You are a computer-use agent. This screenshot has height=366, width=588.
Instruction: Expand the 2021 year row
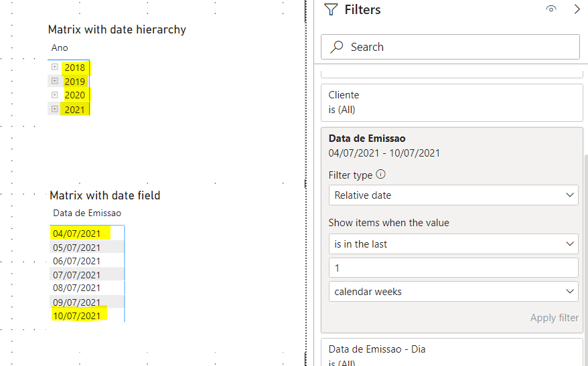55,109
